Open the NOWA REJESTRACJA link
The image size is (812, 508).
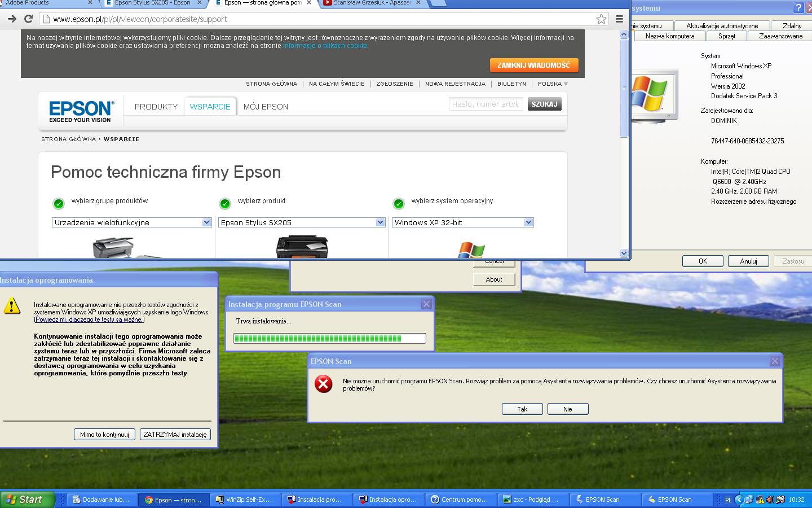point(455,84)
